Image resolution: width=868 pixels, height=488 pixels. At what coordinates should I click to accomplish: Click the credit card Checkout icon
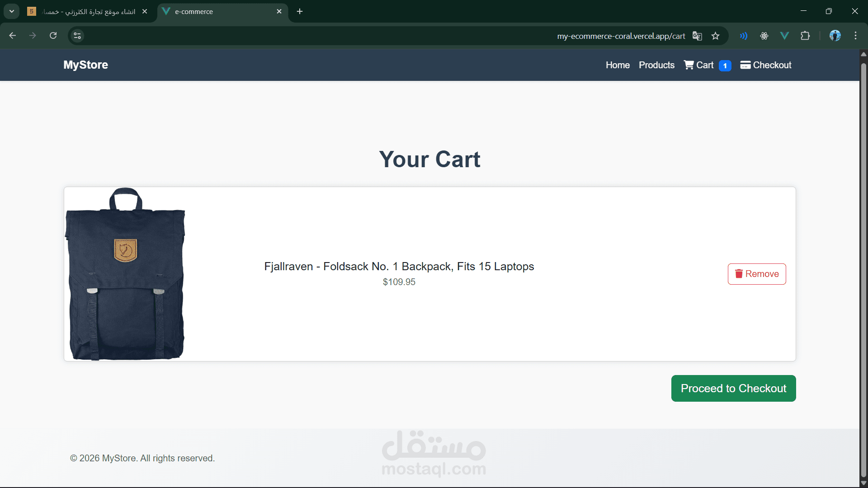745,65
